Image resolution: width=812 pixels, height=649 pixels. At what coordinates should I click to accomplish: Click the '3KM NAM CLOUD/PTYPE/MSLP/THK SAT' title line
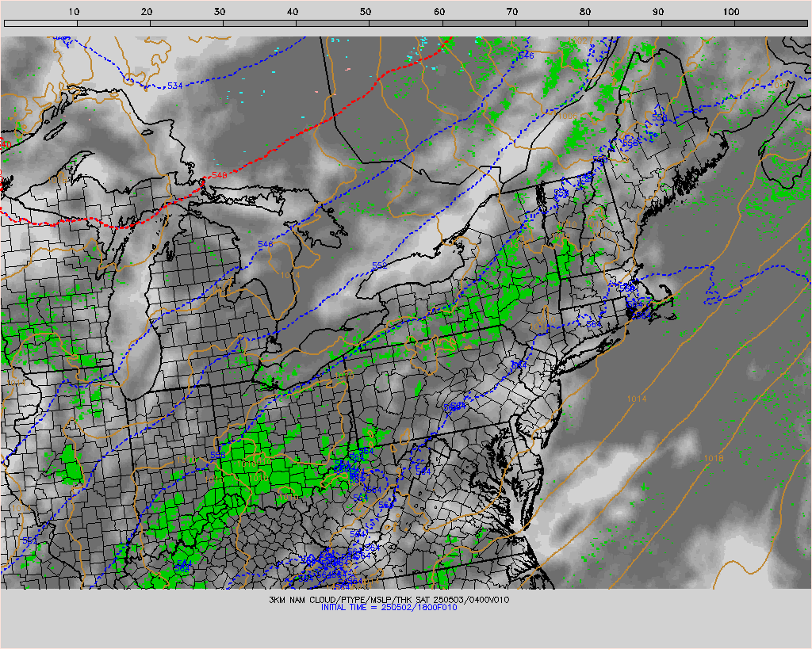(x=389, y=600)
